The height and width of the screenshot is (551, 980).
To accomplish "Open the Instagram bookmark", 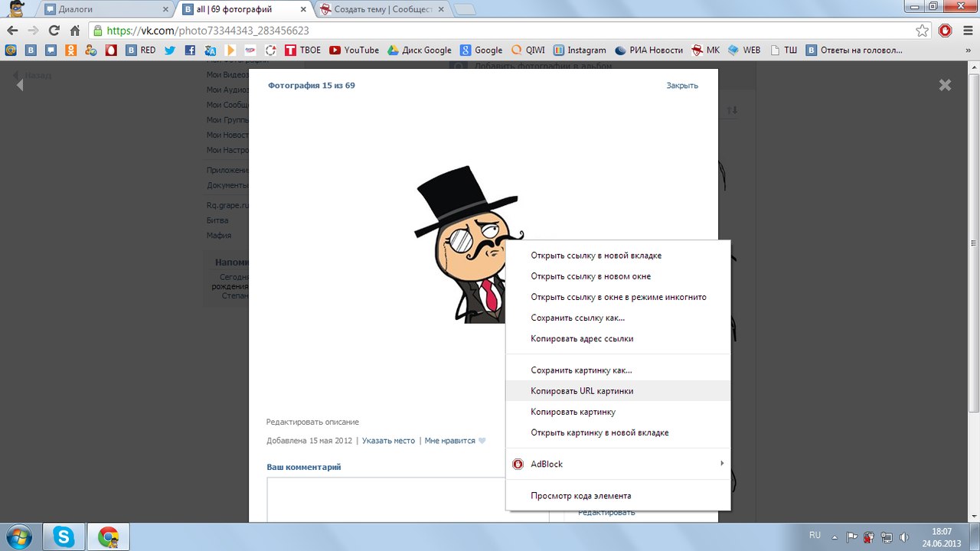I will tap(580, 51).
